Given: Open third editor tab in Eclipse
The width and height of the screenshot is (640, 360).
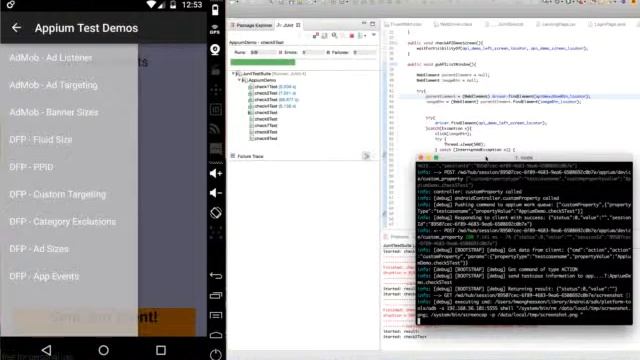Looking at the screenshot, I should (504, 25).
